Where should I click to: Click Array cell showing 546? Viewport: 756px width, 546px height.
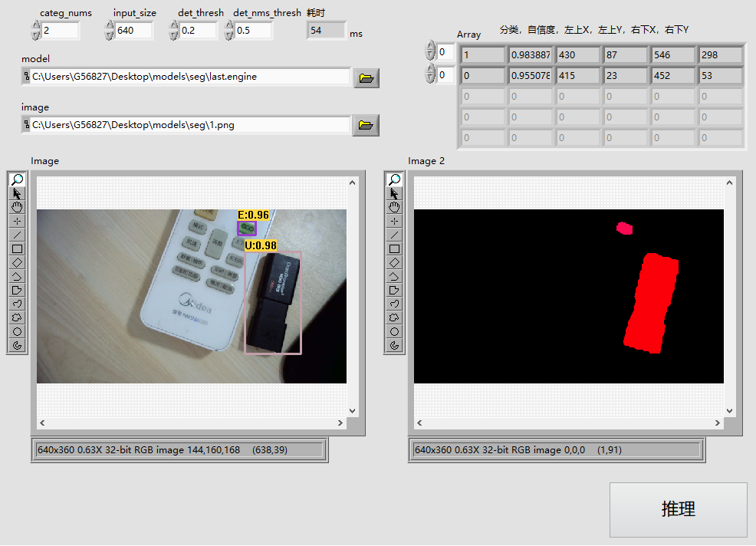click(x=673, y=55)
